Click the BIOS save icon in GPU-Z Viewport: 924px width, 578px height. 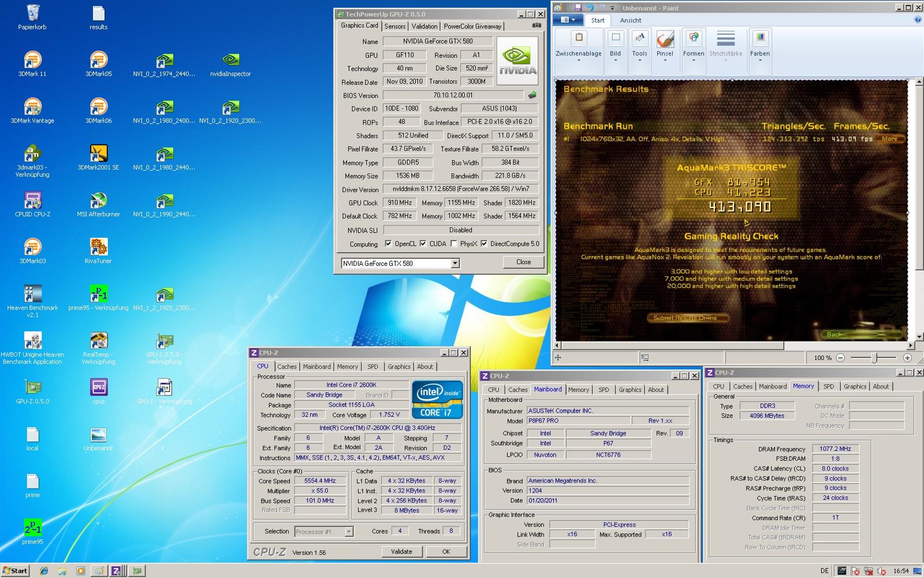pyautogui.click(x=532, y=95)
